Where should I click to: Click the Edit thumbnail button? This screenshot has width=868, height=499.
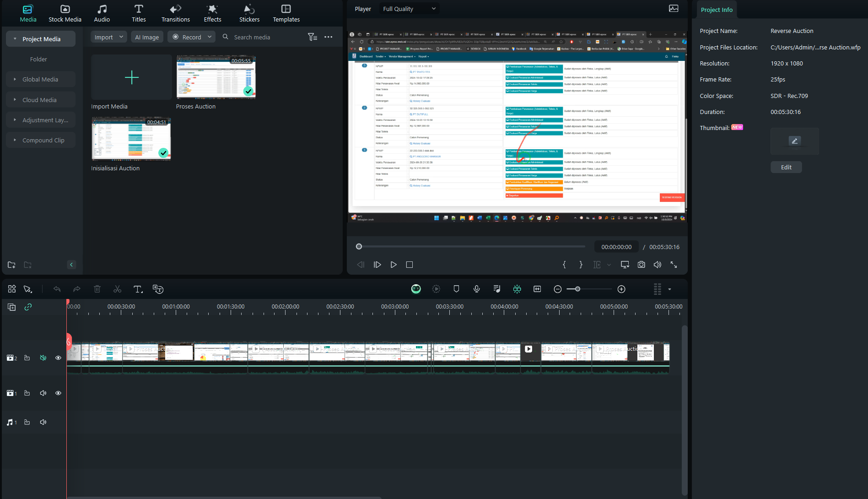[x=786, y=167]
